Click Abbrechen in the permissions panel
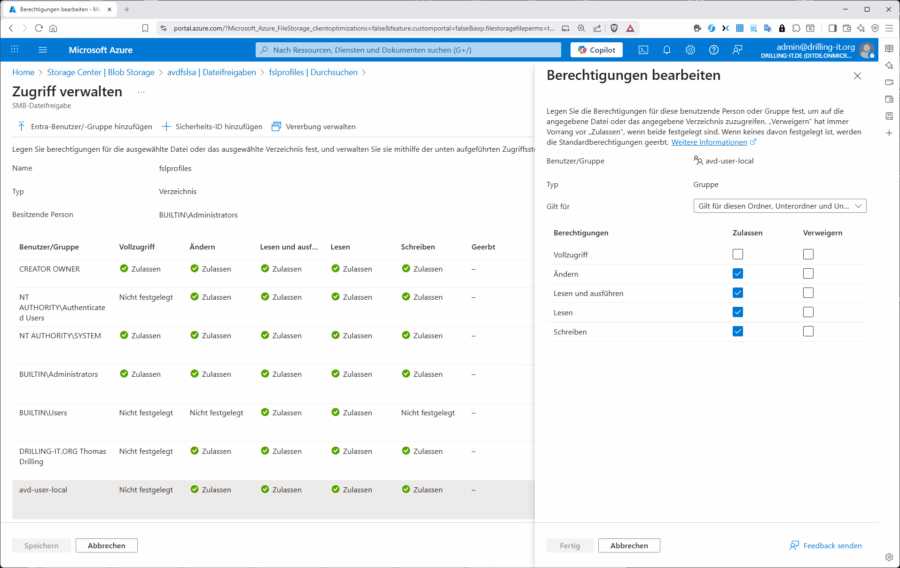Image resolution: width=900 pixels, height=568 pixels. click(629, 546)
